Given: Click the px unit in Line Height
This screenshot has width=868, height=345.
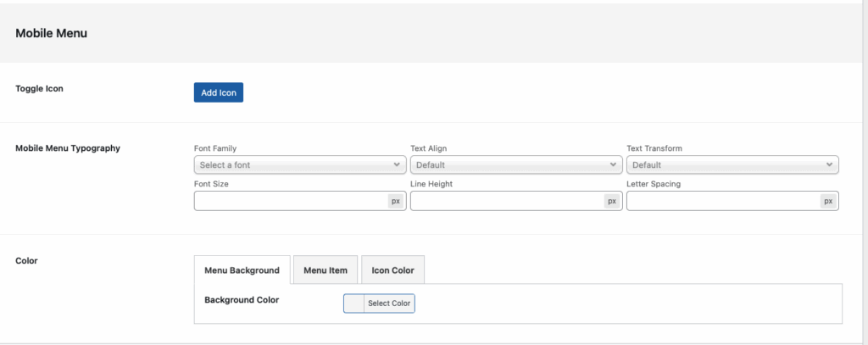Looking at the screenshot, I should [612, 201].
